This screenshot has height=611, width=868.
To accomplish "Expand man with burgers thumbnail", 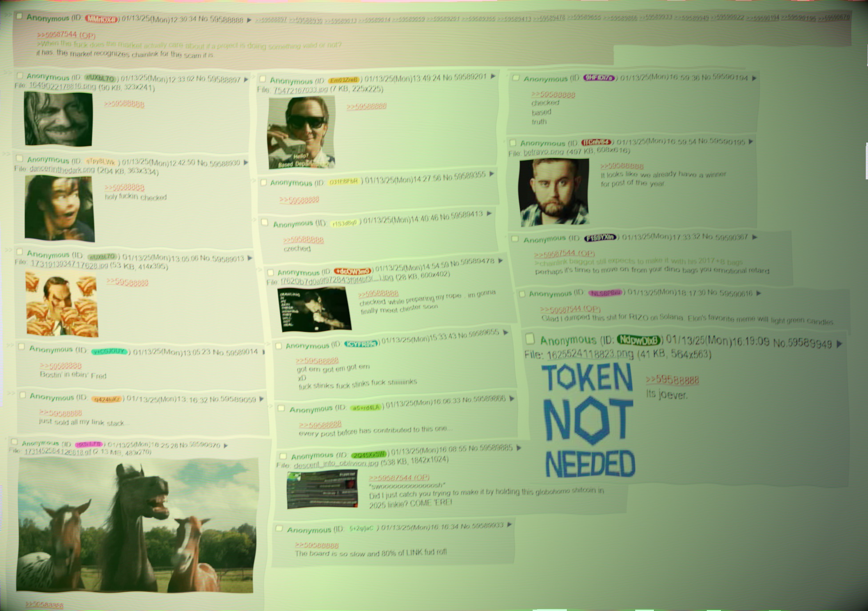I will [x=62, y=305].
